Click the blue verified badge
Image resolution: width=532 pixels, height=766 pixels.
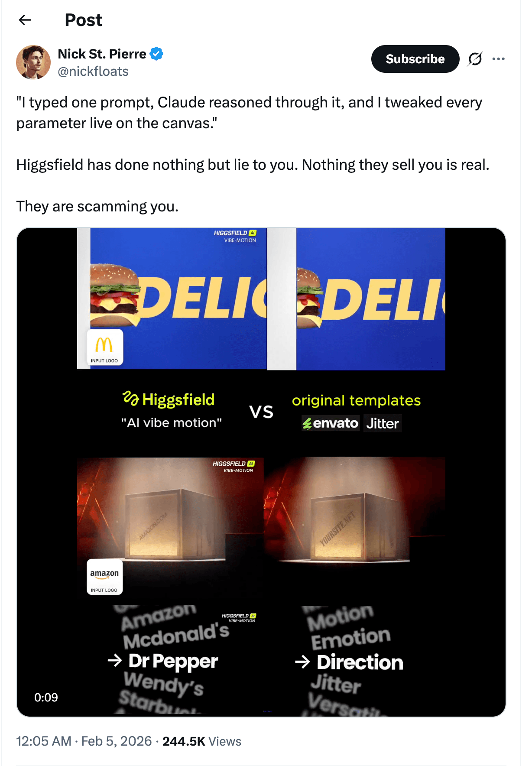click(156, 54)
